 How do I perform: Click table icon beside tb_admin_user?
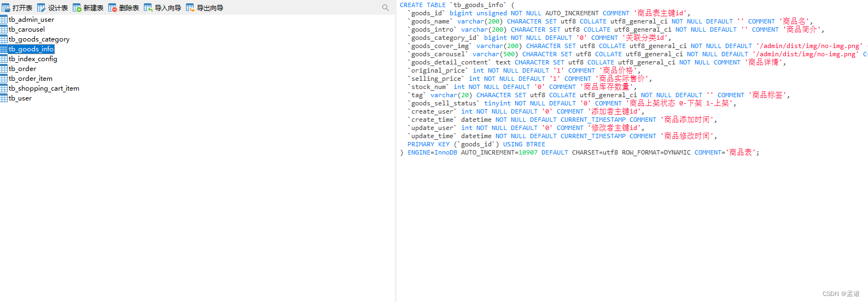point(4,20)
